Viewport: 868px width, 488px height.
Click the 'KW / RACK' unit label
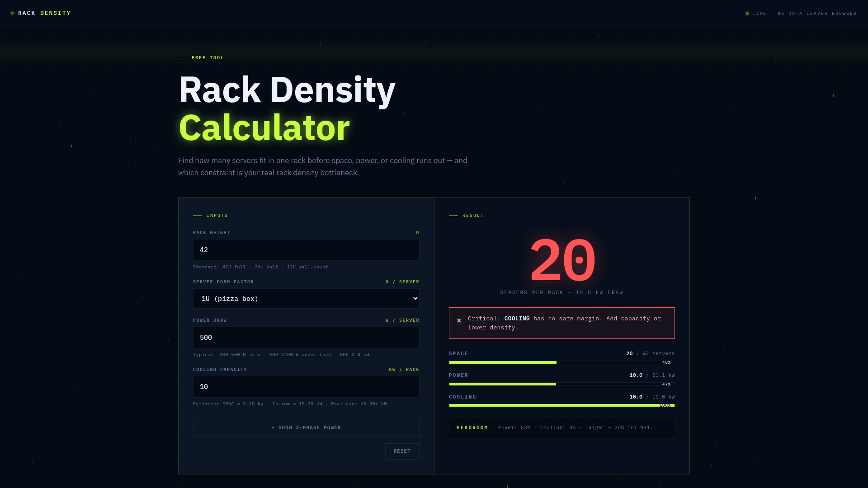404,370
